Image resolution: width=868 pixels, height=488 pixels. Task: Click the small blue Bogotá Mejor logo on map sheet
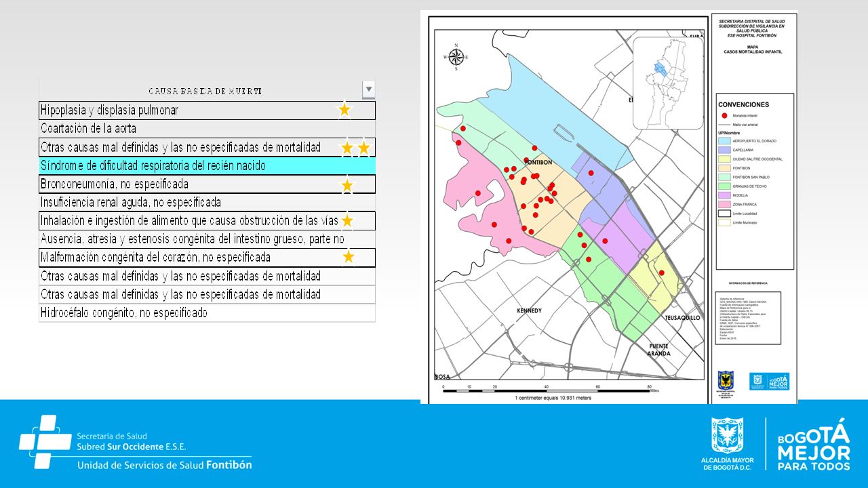coord(769,381)
